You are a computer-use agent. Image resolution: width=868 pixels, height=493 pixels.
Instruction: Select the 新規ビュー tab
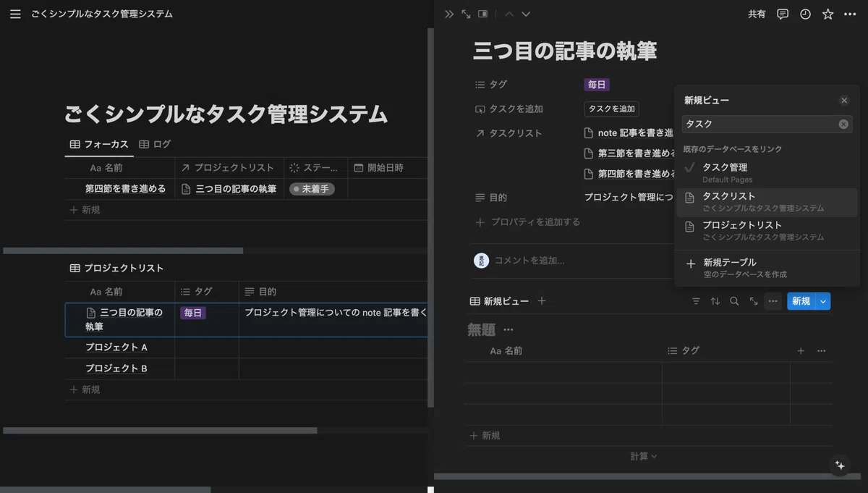tap(499, 301)
